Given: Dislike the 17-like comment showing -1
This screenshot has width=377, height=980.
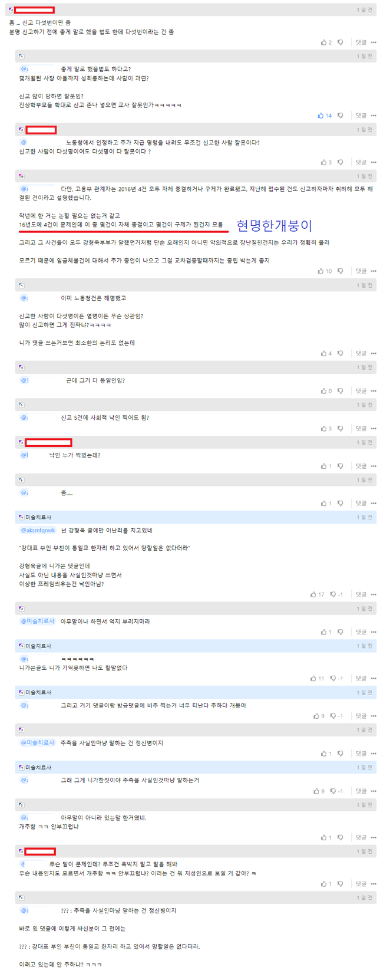Looking at the screenshot, I should (x=333, y=594).
